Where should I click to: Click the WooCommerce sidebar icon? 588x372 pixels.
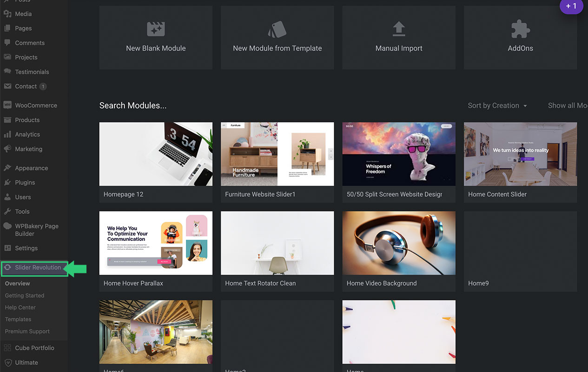pos(7,106)
